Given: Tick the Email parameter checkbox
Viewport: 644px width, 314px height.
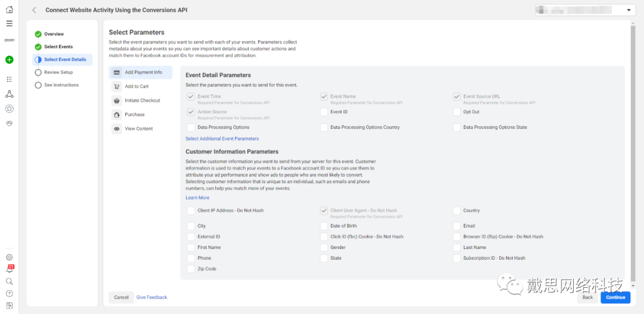Looking at the screenshot, I should tap(457, 226).
